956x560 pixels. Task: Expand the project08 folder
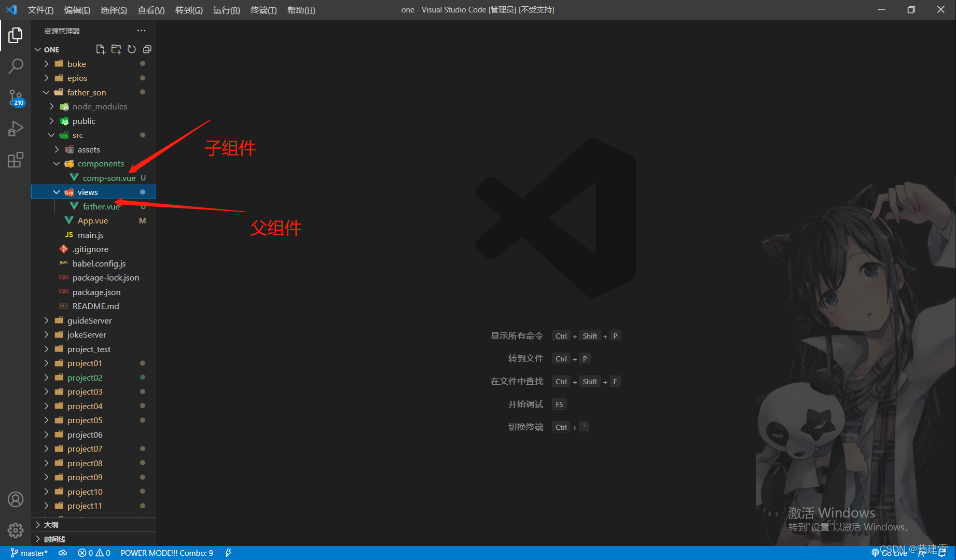(x=46, y=463)
